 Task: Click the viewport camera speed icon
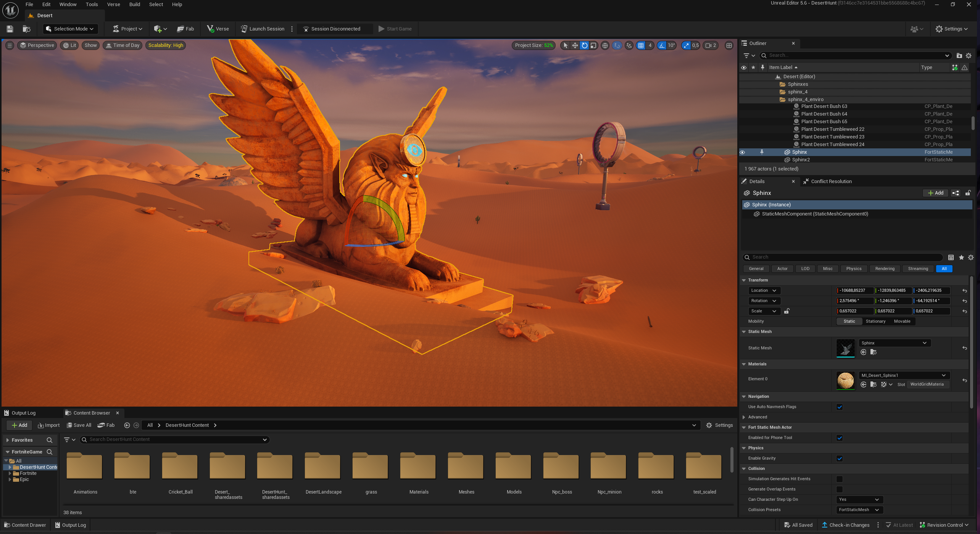click(x=709, y=45)
